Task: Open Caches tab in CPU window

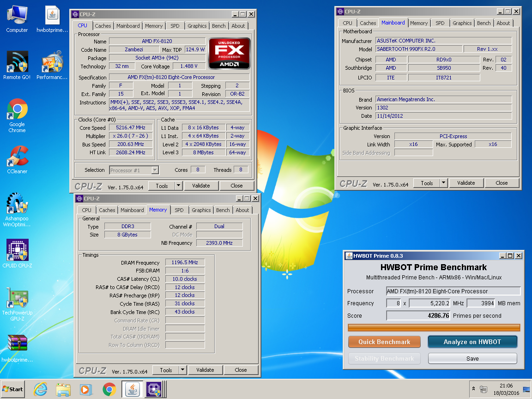Action: 103,26
